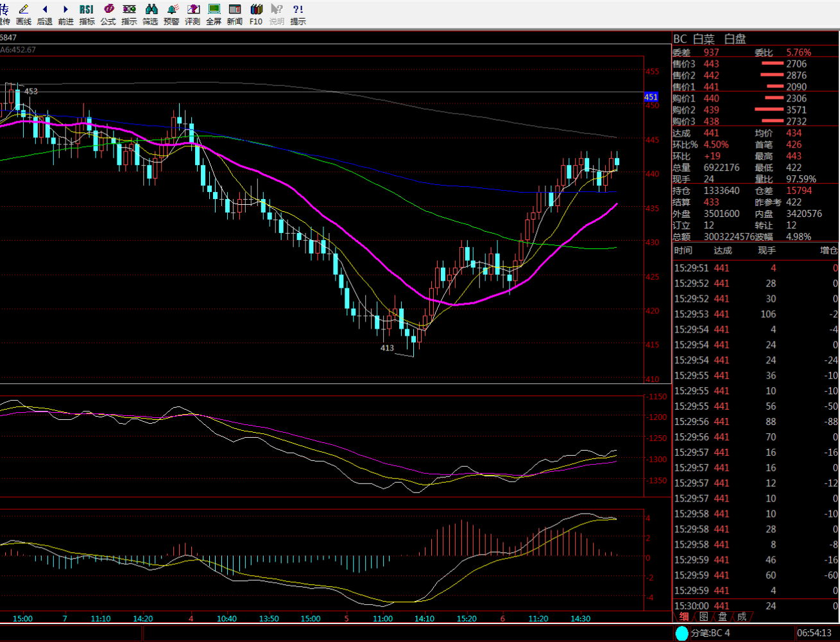Click the 售价3 price 443
The image size is (840, 642).
(711, 64)
